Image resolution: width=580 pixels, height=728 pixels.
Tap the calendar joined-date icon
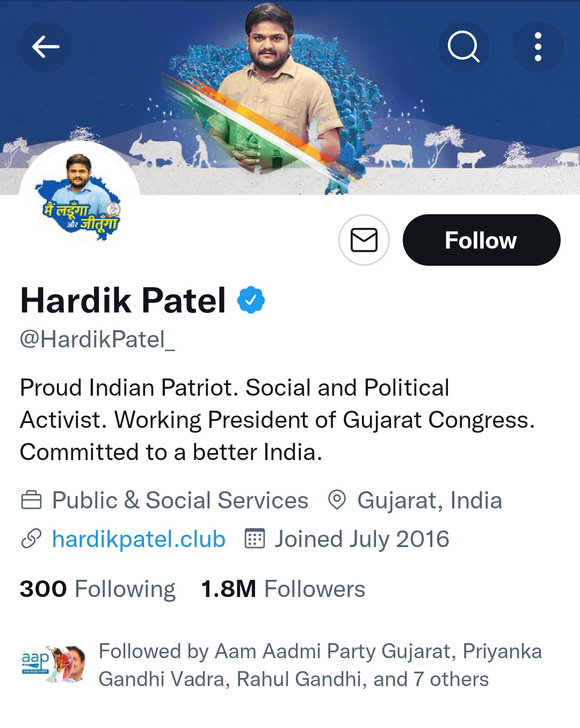[x=255, y=539]
